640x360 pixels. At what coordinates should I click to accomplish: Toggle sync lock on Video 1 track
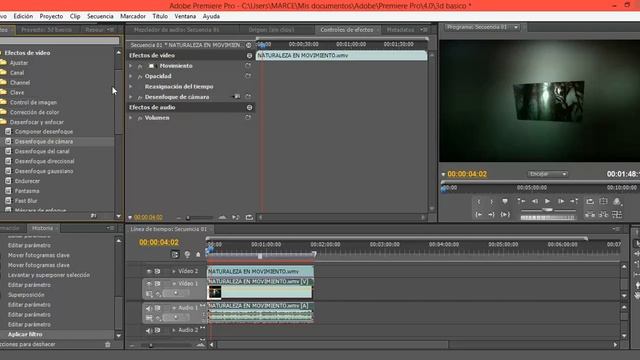tap(157, 284)
